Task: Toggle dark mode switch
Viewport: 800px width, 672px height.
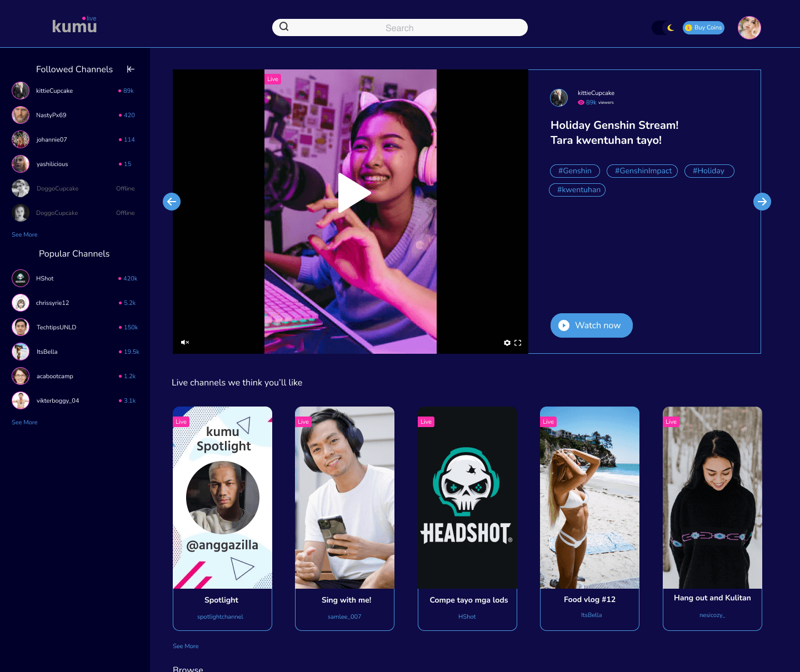Action: 664,28
